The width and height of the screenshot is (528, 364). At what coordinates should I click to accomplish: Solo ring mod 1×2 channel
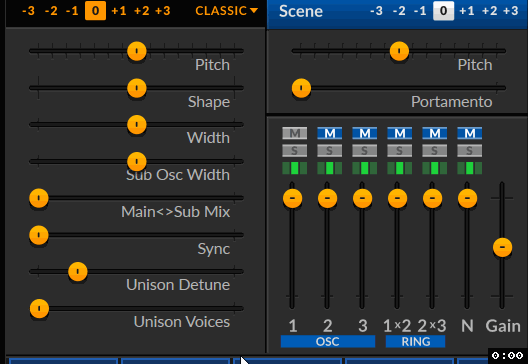400,151
